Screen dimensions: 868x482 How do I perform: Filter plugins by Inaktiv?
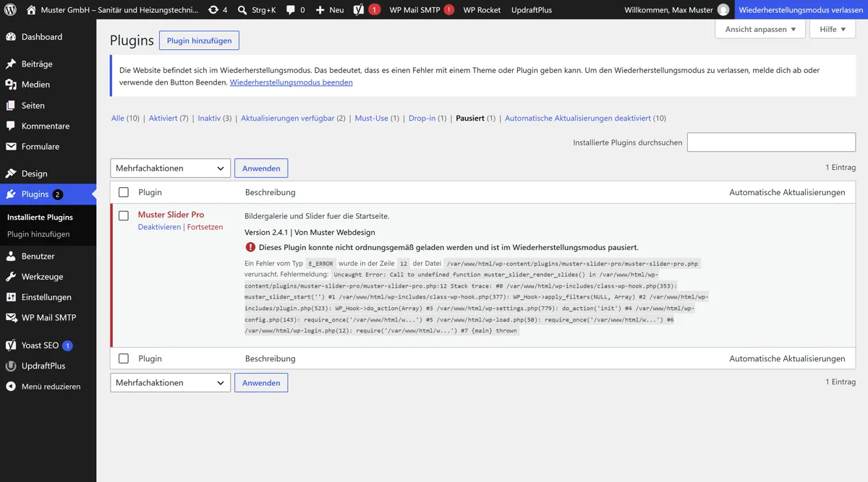pos(209,118)
